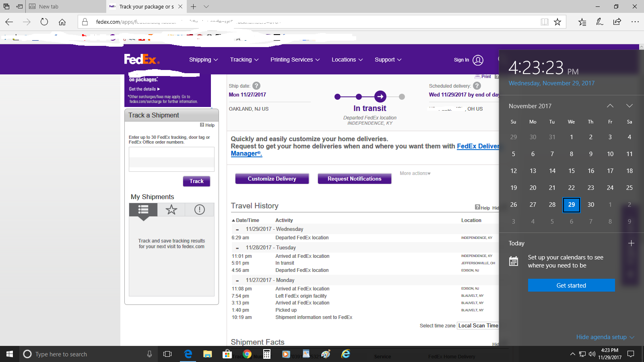The height and width of the screenshot is (362, 644).
Task: Click the Wednesday, November 29, 2017 date link
Action: [x=551, y=83]
